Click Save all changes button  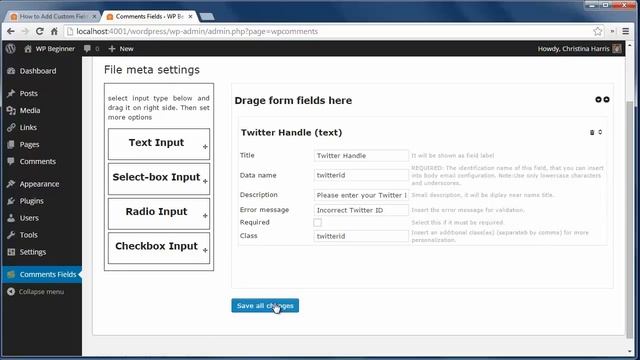[x=265, y=305]
